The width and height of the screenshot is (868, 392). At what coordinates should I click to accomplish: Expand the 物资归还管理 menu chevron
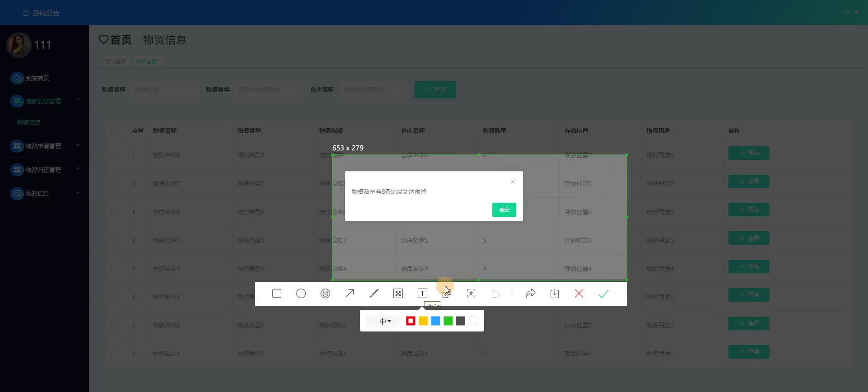click(x=78, y=169)
